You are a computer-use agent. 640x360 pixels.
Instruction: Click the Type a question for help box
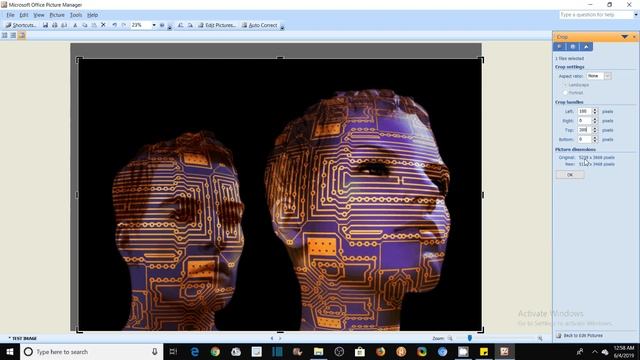tap(596, 15)
